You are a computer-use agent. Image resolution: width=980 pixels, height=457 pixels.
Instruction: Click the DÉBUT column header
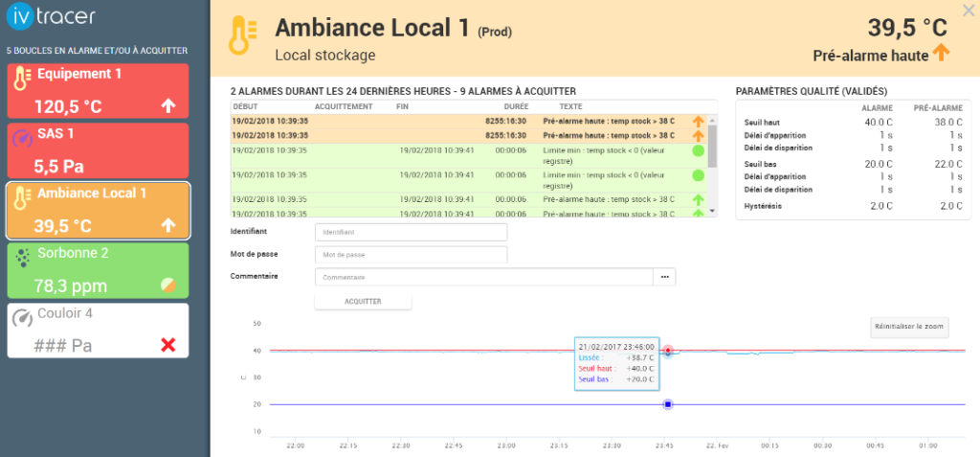(x=244, y=106)
